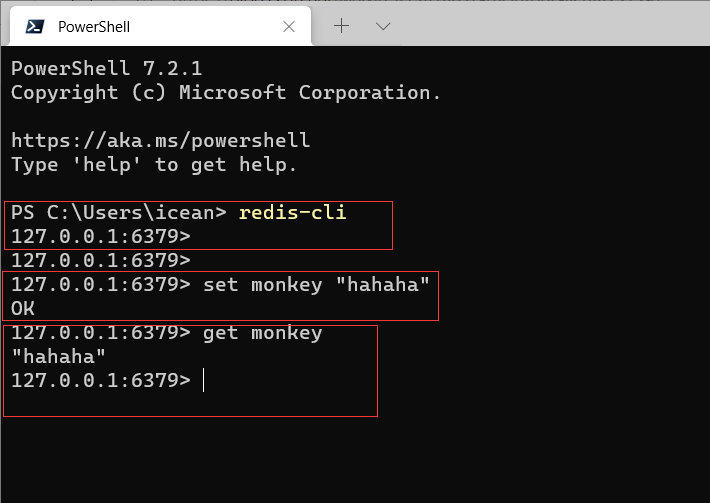
Task: Click the "hahaha" output result
Action: [58, 356]
